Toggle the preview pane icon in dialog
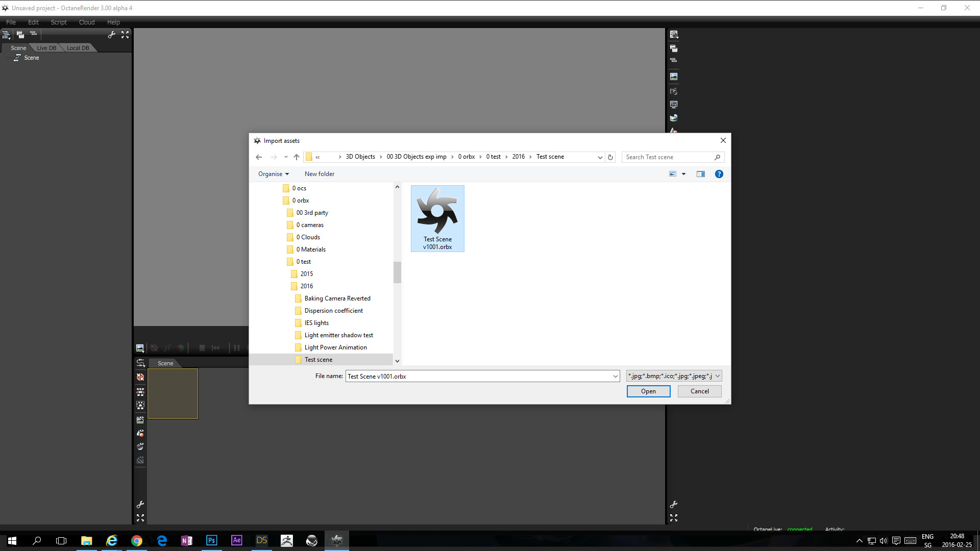The image size is (980, 551). point(701,174)
